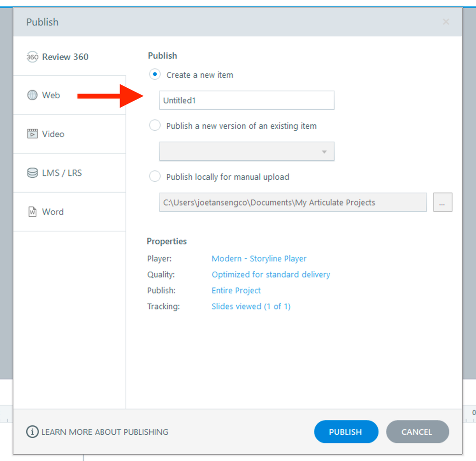Image resolution: width=476 pixels, height=461 pixels.
Task: Open the Modern - Storyline Player setting
Action: tap(259, 259)
